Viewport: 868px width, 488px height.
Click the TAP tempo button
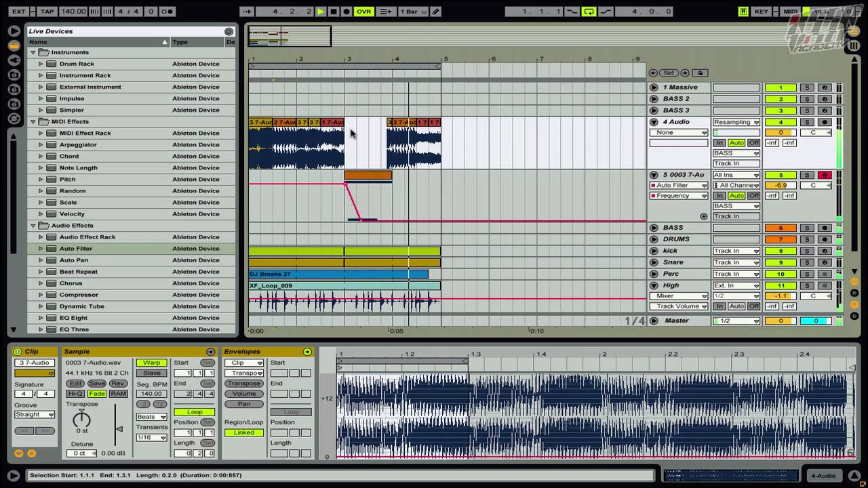(47, 12)
